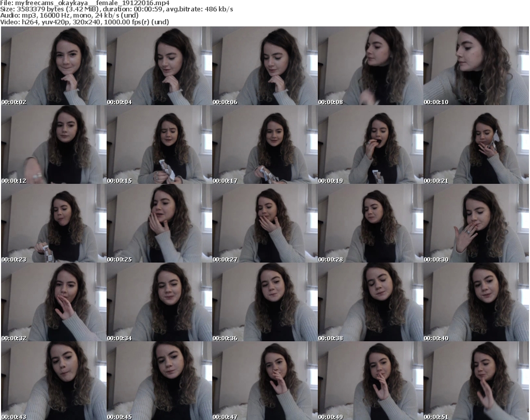Select the thumbnail at 00:00:30
The image size is (530, 420).
(x=476, y=224)
